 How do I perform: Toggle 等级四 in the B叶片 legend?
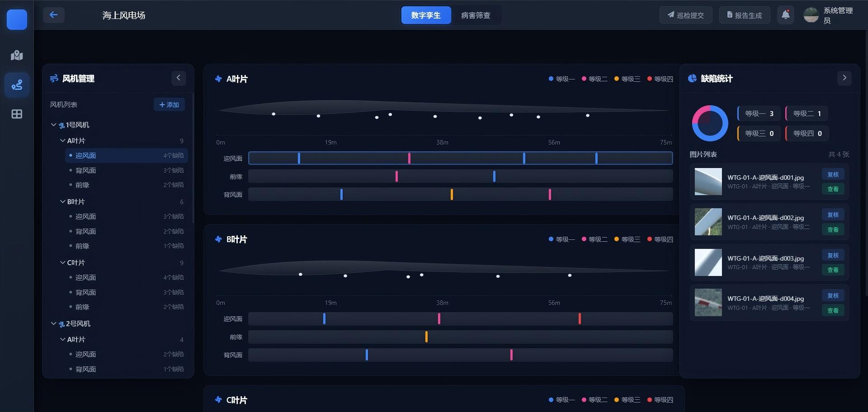[660, 239]
